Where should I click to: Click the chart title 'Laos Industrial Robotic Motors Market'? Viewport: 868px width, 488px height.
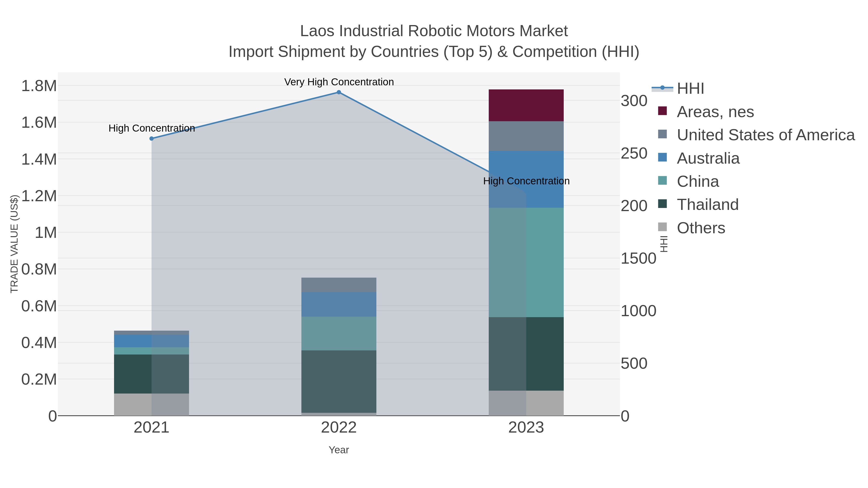coord(434,31)
